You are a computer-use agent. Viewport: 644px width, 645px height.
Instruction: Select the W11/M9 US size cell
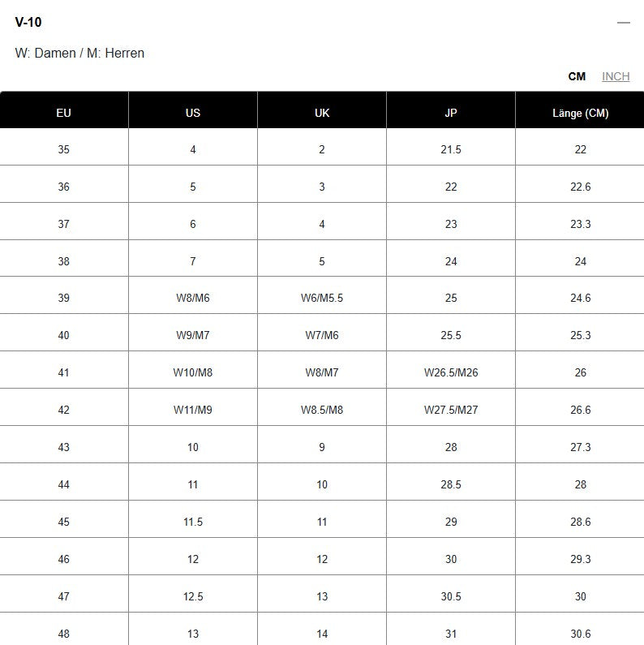(x=193, y=410)
